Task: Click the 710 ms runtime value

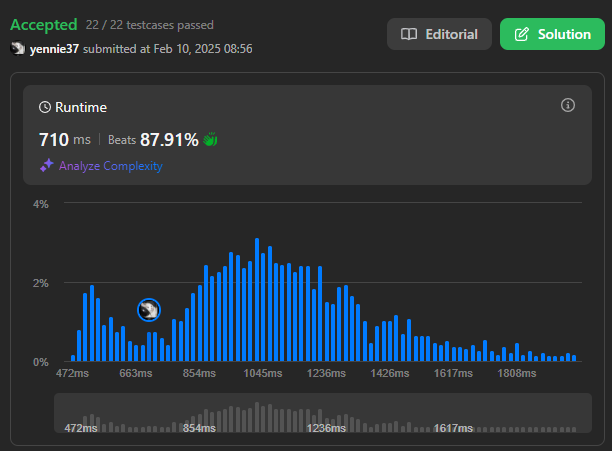Action: [65, 140]
